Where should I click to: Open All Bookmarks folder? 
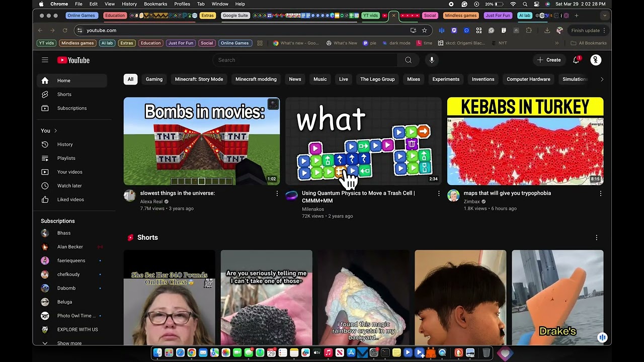tap(589, 43)
